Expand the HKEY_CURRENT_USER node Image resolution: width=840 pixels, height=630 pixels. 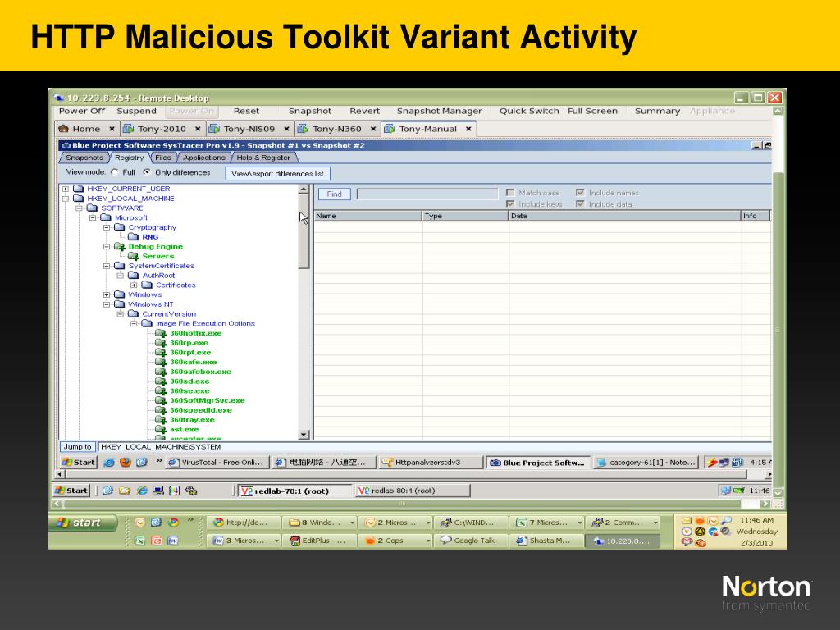(x=66, y=189)
